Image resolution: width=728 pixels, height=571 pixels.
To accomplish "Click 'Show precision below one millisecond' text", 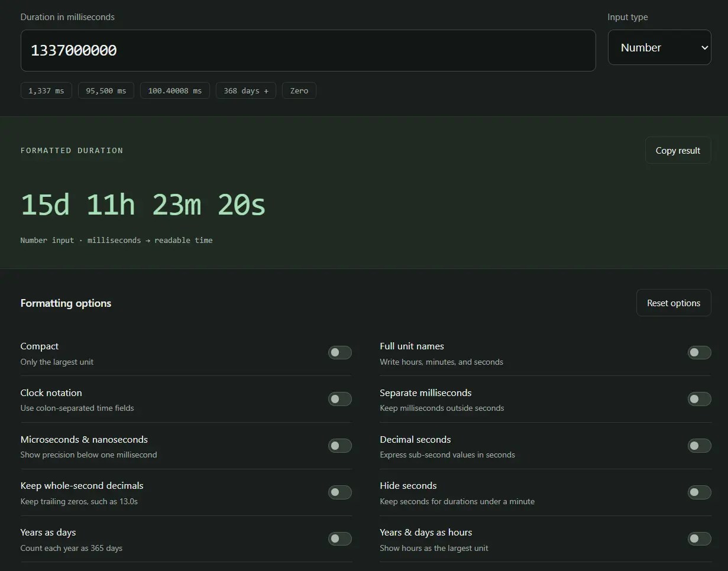I will point(89,455).
